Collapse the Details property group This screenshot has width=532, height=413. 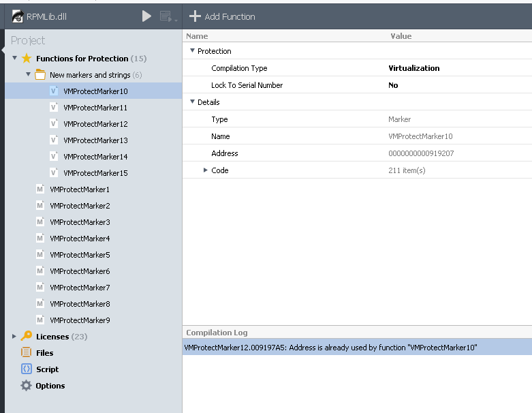[x=192, y=102]
